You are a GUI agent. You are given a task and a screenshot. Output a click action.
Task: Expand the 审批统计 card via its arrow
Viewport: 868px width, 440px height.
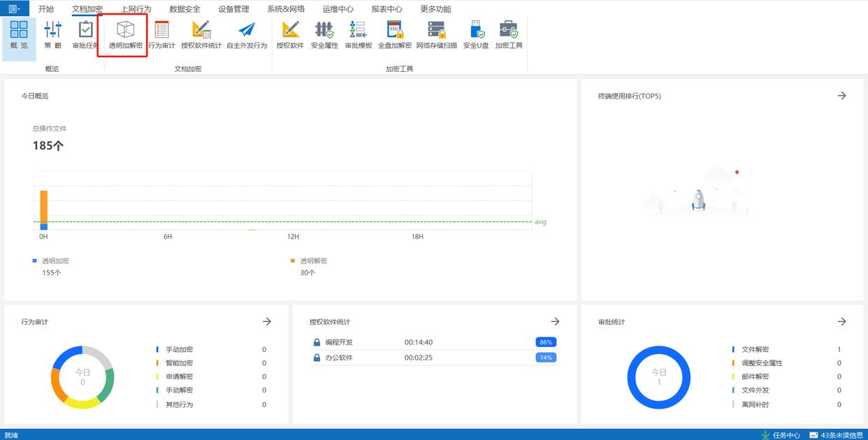[841, 321]
